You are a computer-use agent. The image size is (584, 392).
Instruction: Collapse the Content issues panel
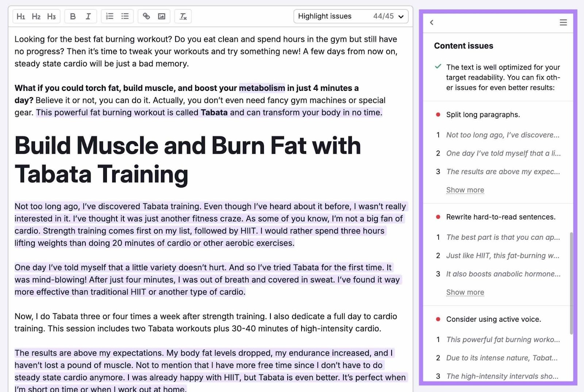(x=432, y=22)
